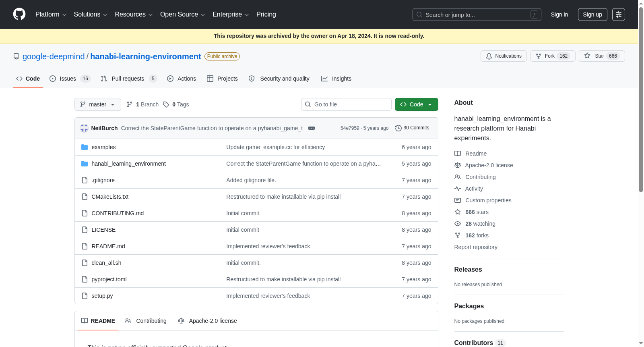Open the google-deepmind owner link

click(54, 56)
